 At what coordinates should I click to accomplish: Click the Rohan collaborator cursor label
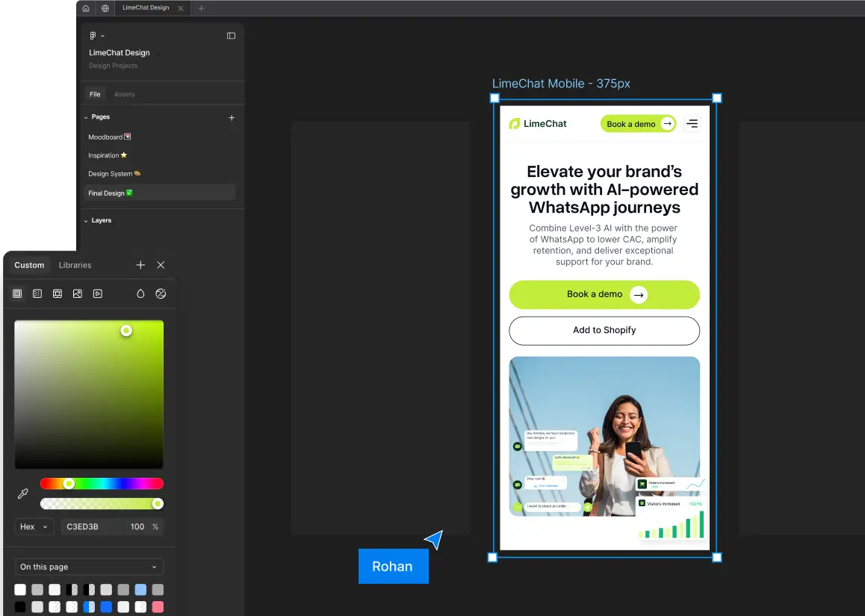click(393, 567)
